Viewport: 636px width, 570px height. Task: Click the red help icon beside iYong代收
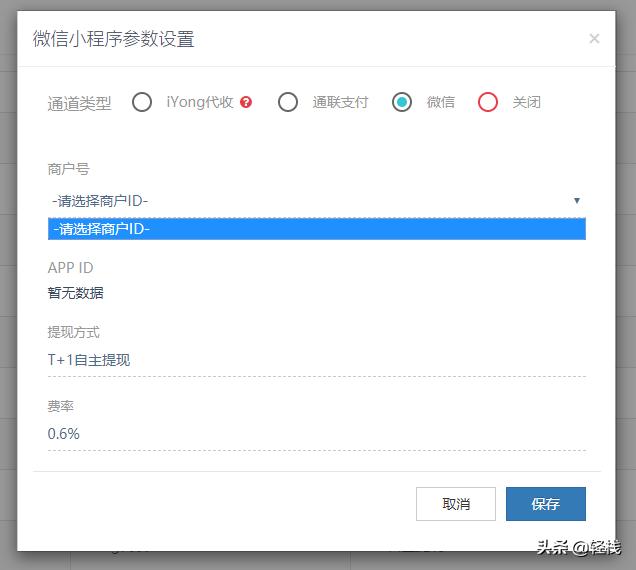(x=246, y=102)
